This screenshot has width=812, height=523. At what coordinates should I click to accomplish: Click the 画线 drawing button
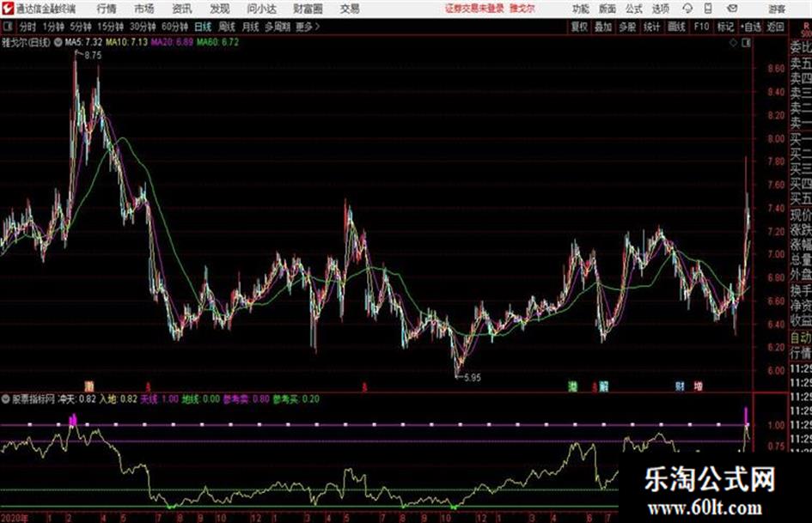tap(677, 27)
